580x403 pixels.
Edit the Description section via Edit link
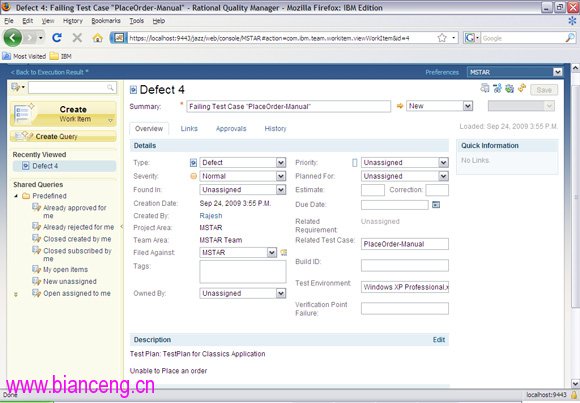point(439,340)
